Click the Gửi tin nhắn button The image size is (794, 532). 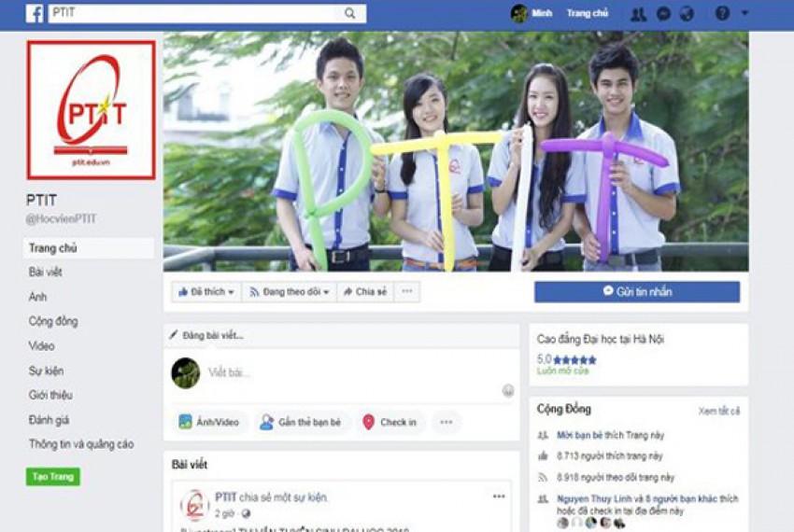[x=636, y=292]
